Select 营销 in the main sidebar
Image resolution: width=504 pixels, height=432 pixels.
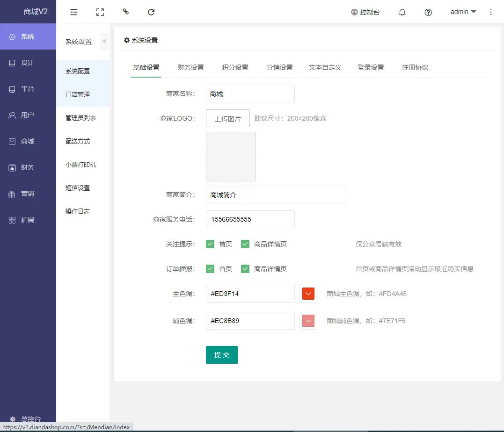[x=28, y=194]
